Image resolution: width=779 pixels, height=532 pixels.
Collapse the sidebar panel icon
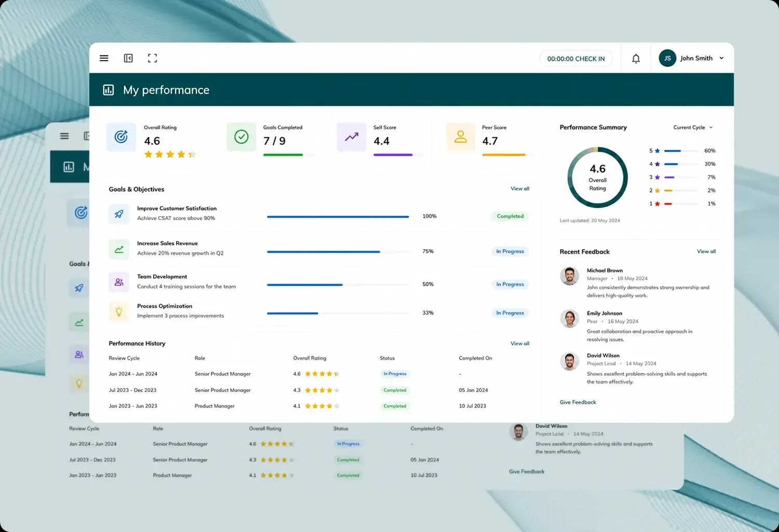pos(128,58)
